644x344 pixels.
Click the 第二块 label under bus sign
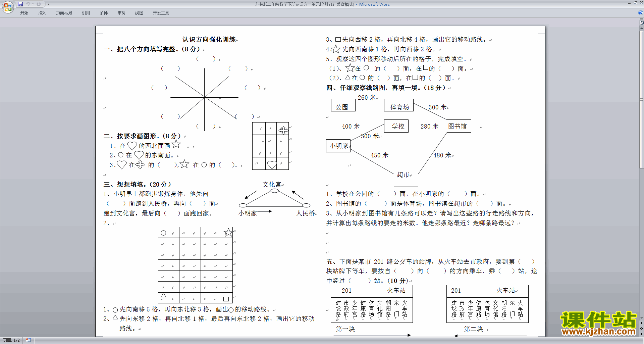(474, 329)
